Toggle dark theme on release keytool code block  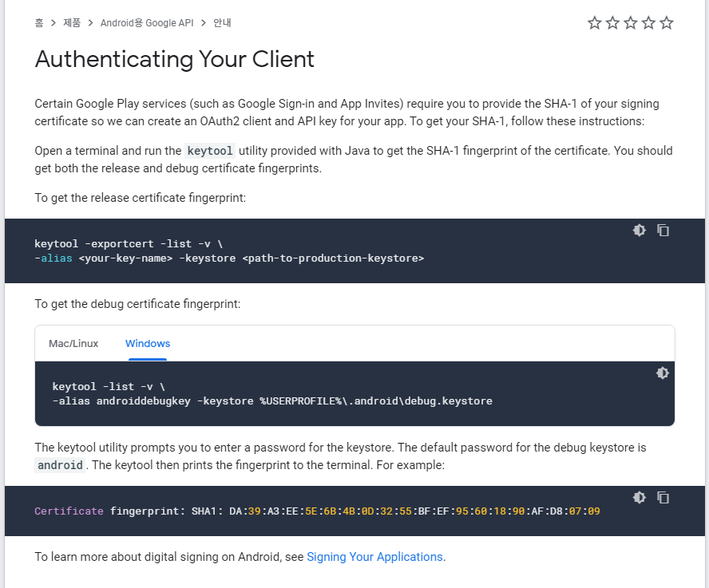click(639, 230)
